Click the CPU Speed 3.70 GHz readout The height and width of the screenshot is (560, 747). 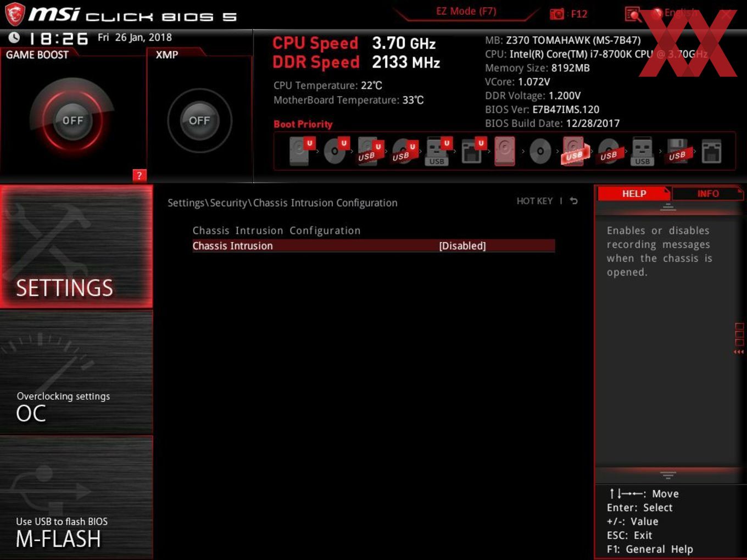[354, 43]
